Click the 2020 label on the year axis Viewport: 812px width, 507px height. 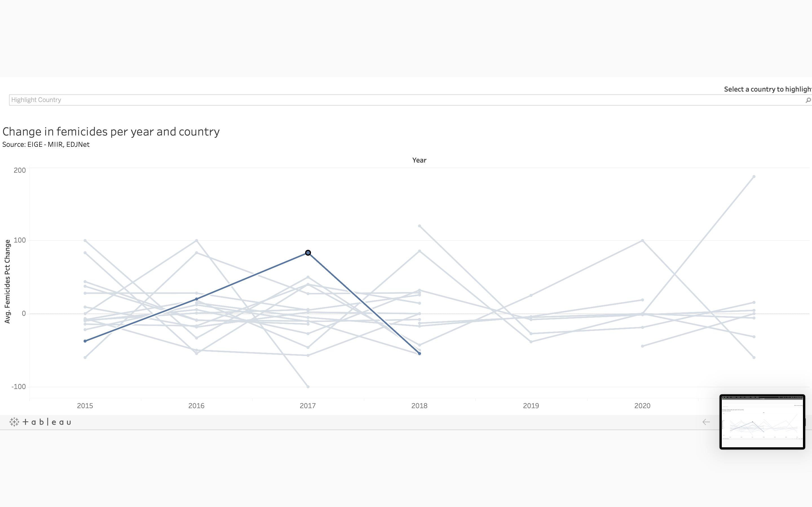[x=642, y=406]
